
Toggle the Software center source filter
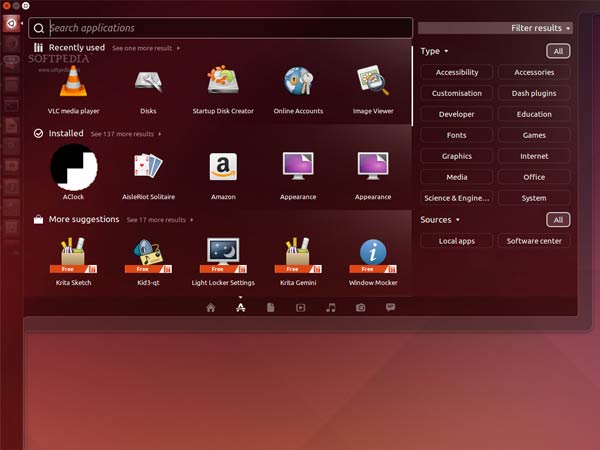click(534, 241)
